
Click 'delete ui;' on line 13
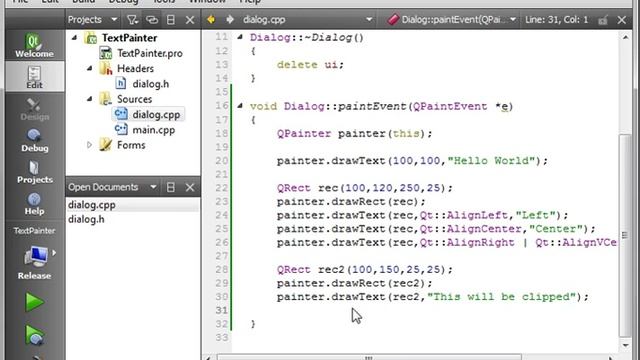[x=310, y=64]
